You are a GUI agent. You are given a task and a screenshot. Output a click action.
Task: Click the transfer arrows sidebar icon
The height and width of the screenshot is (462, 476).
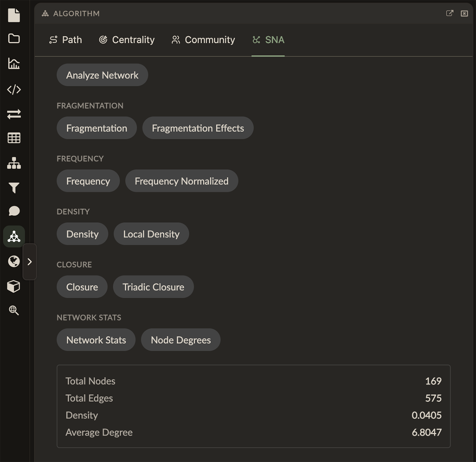pos(14,114)
